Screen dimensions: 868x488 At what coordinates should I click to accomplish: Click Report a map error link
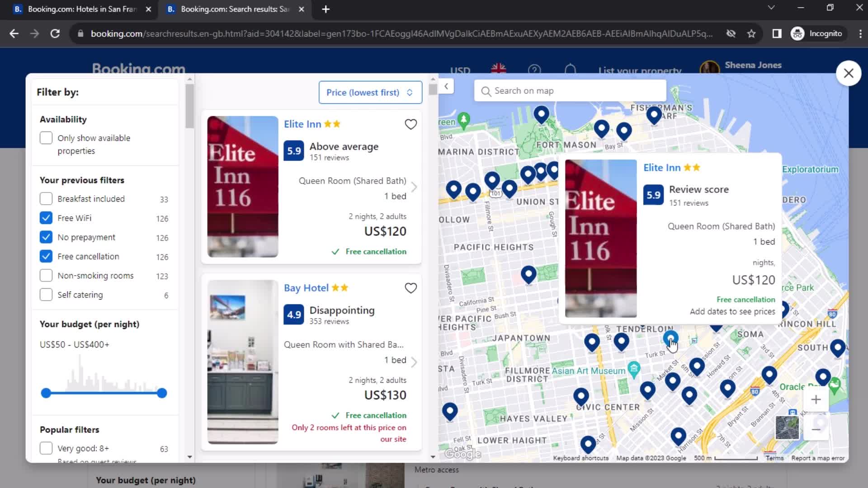pos(818,458)
